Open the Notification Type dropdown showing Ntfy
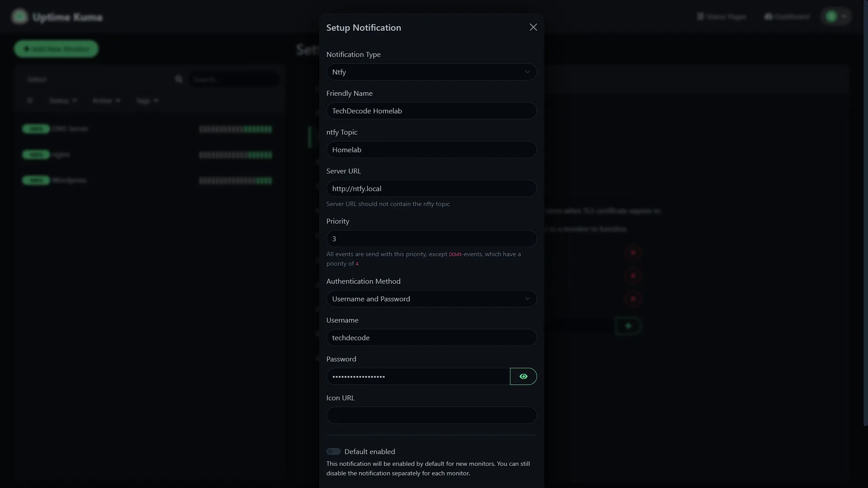This screenshot has height=488, width=868. click(x=431, y=72)
